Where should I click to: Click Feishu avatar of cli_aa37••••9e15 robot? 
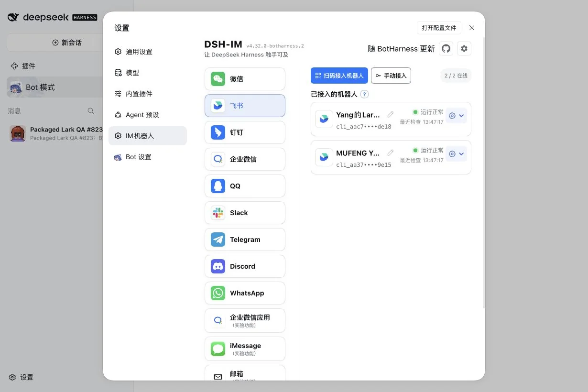(324, 157)
